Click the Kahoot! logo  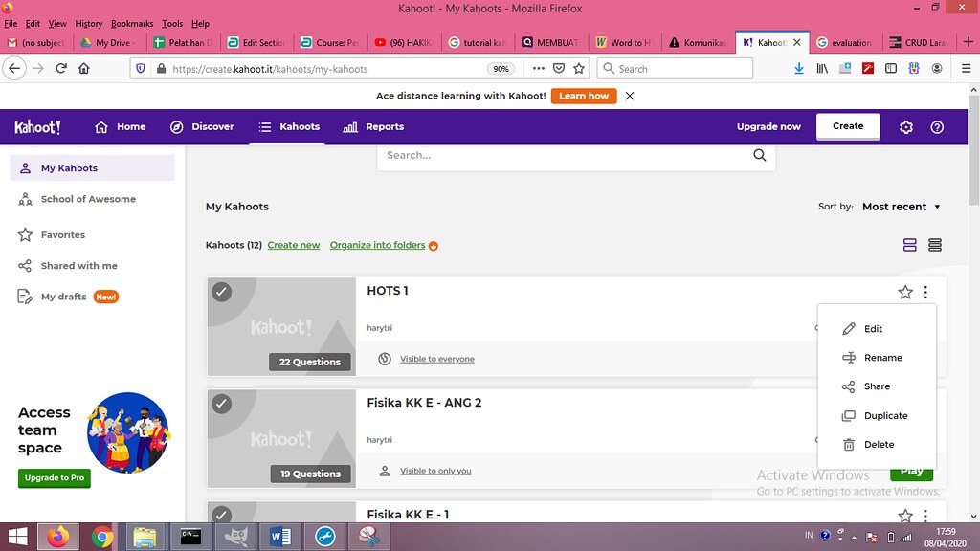(x=37, y=127)
